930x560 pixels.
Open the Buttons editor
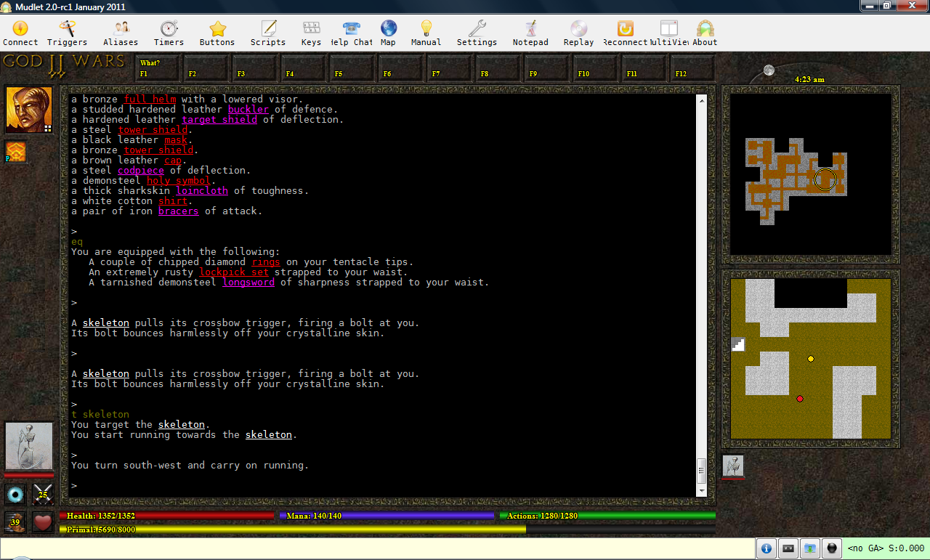point(217,33)
